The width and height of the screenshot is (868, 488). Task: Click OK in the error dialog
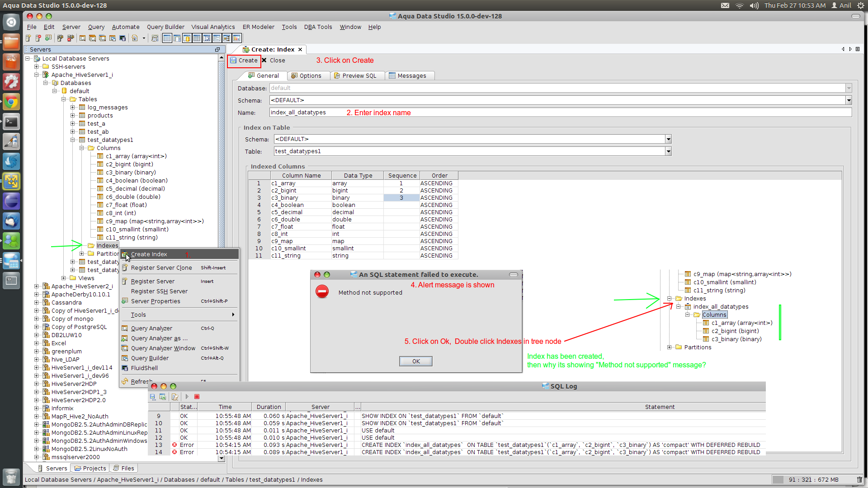[x=416, y=361]
